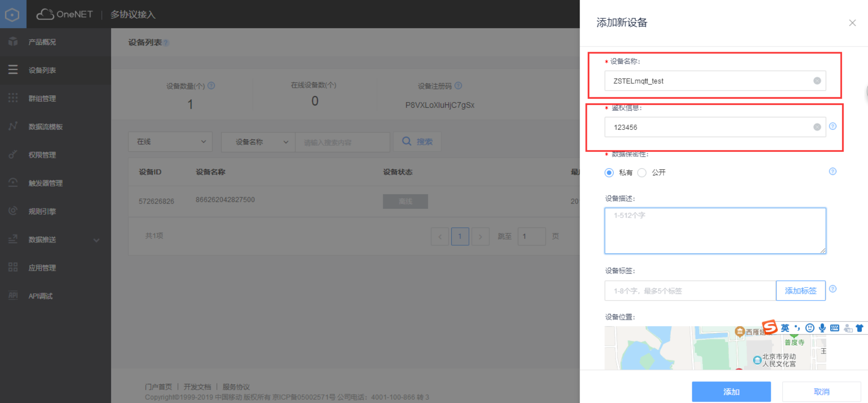Click device ID 572626826 cell
This screenshot has height=403, width=868.
click(157, 201)
